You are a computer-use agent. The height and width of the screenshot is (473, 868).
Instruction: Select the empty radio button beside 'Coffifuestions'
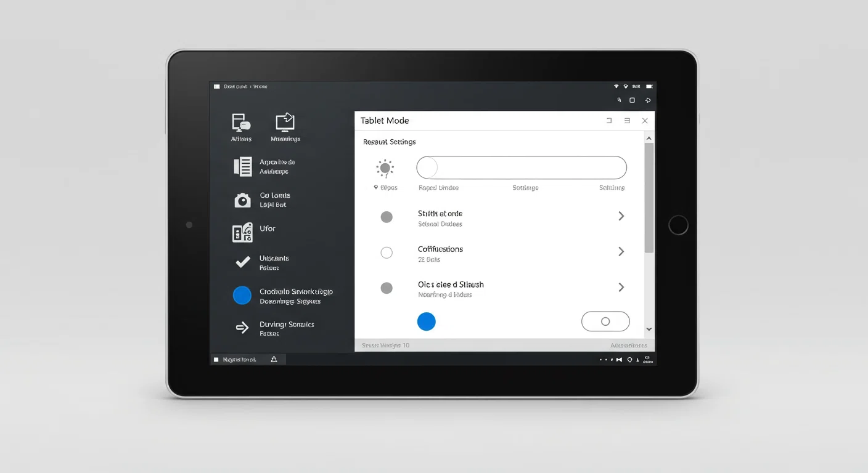point(387,253)
